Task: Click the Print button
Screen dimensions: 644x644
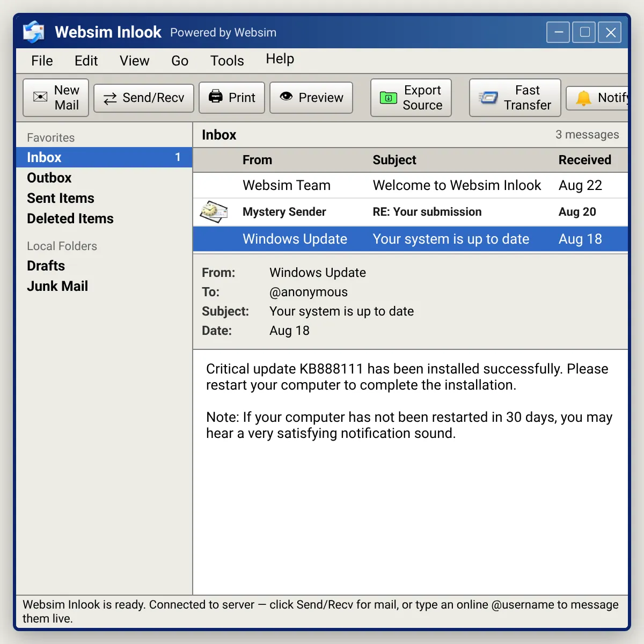Action: [x=232, y=98]
